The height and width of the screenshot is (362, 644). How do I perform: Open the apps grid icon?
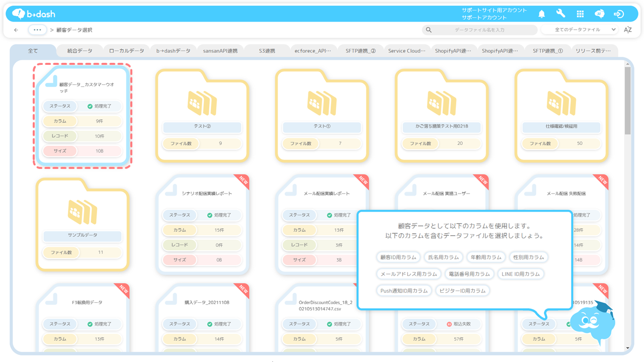point(580,14)
